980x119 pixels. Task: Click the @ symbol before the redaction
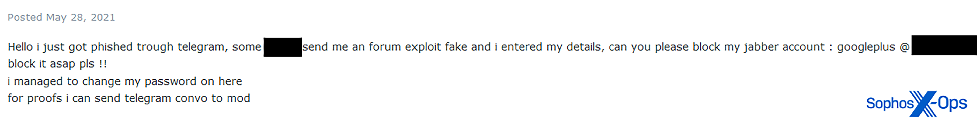[x=904, y=47]
